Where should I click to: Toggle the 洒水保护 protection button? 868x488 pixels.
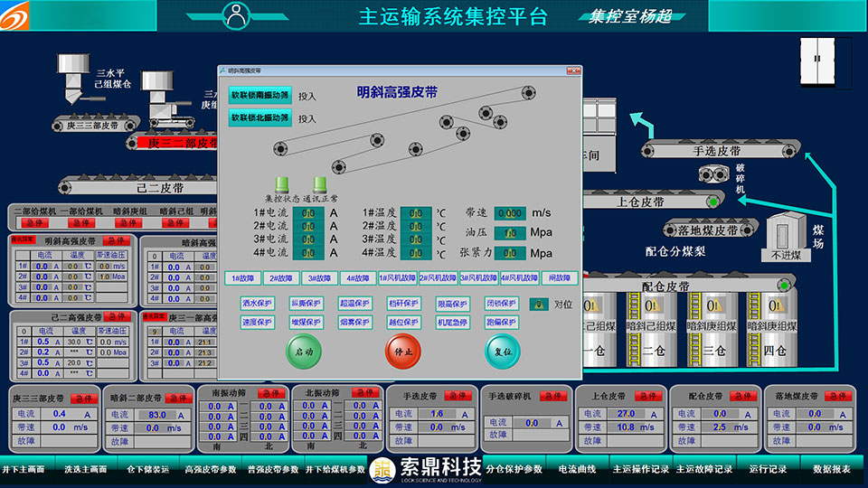pyautogui.click(x=257, y=304)
